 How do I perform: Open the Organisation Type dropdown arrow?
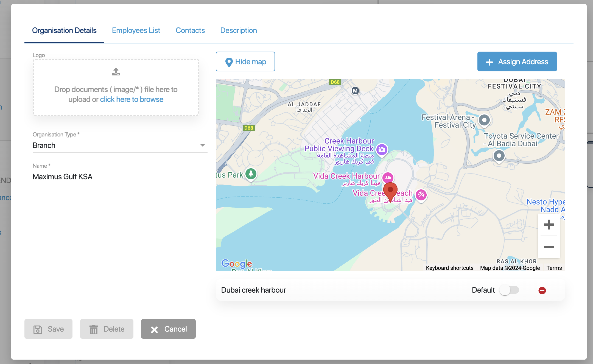pos(202,145)
